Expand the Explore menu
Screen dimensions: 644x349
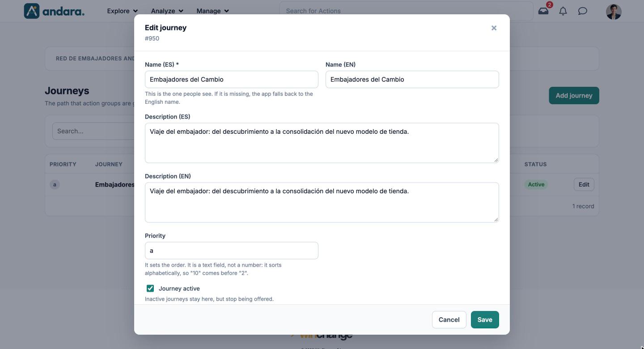(x=122, y=11)
